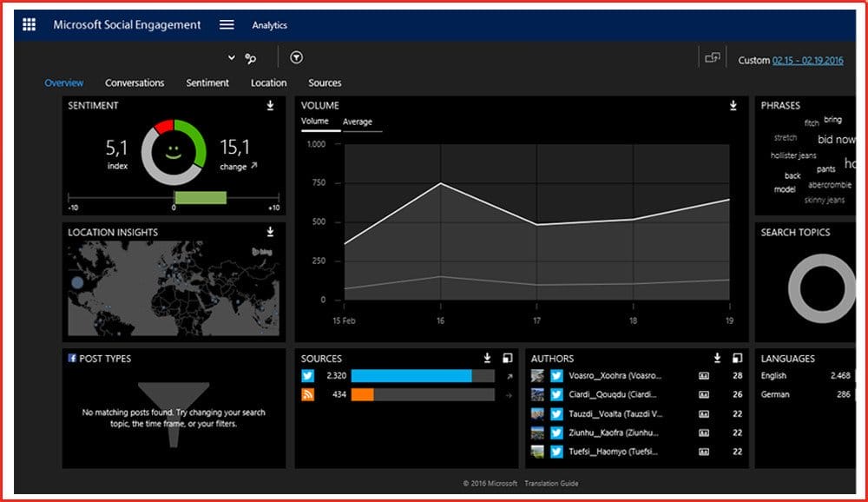Select the Average tab in Volume
This screenshot has width=868, height=502.
coord(358,122)
